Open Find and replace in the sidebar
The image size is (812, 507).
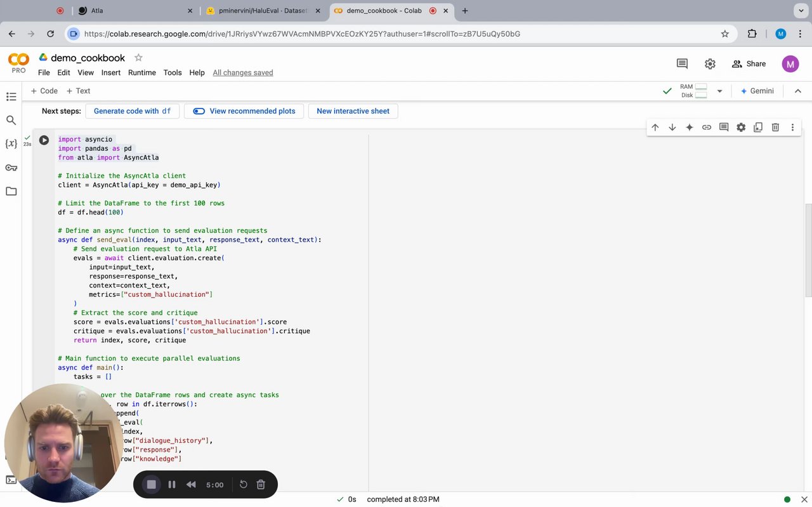(x=11, y=120)
